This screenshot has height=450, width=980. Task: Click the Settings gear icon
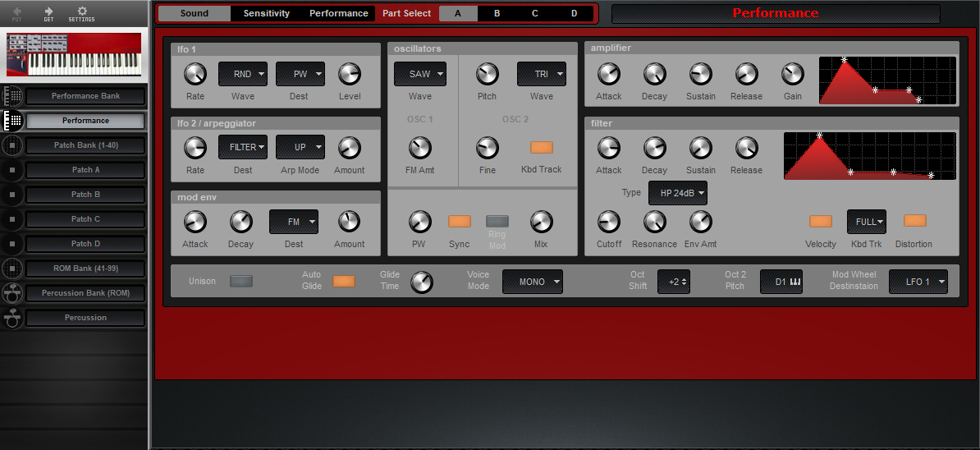coord(81,11)
